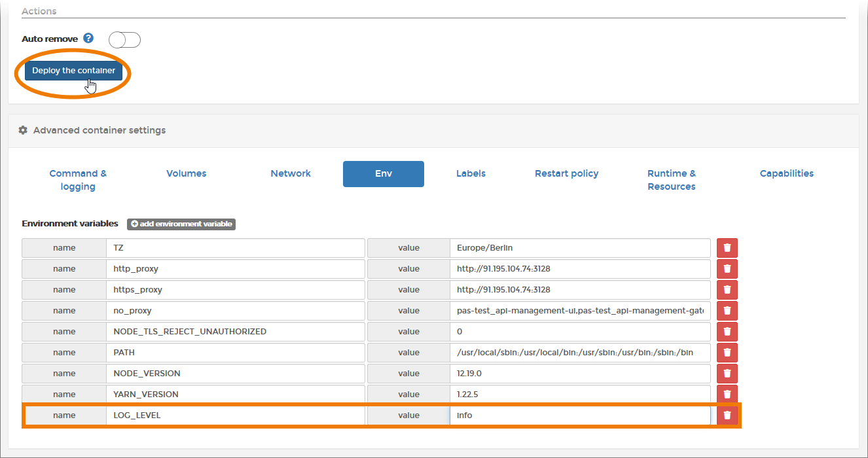Switch to the Volumes tab
The image size is (868, 458).
click(186, 173)
